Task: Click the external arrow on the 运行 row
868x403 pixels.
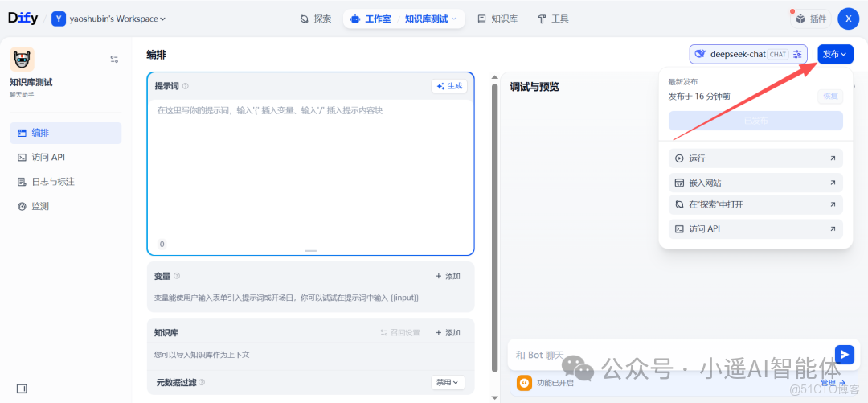Action: point(833,158)
